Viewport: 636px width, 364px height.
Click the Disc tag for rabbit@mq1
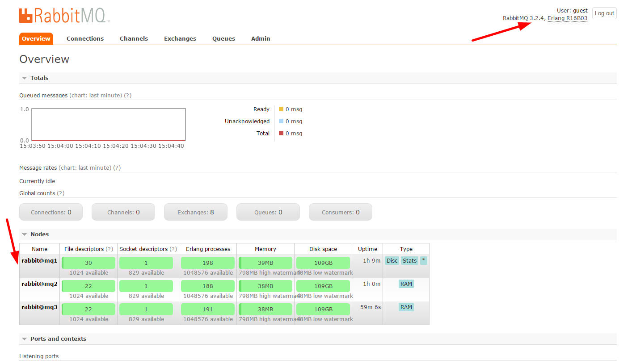tap(392, 261)
